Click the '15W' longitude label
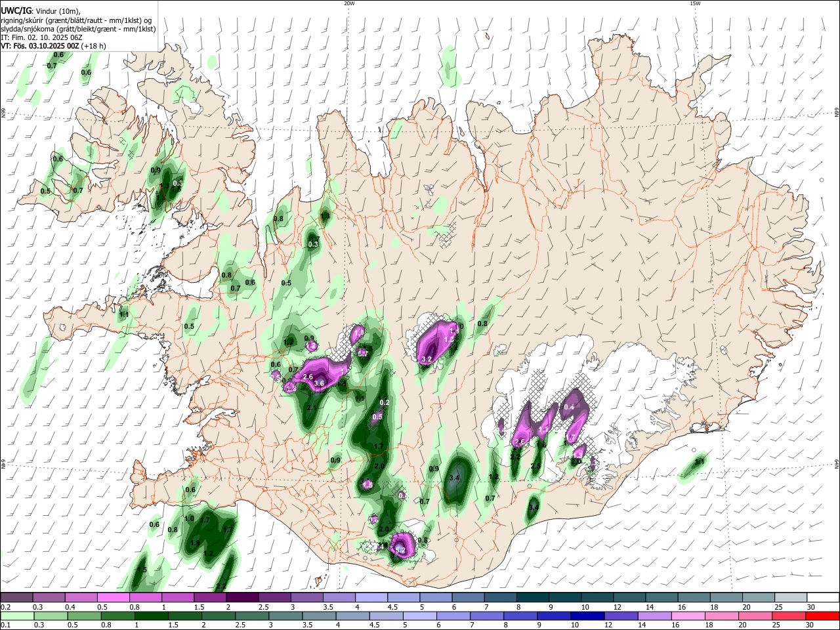840x630 pixels. [x=695, y=3]
